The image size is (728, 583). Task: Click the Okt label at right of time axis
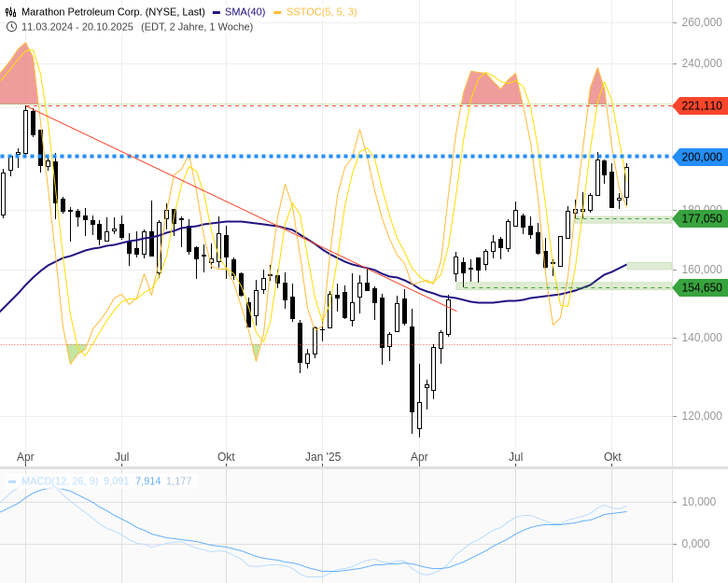[612, 457]
